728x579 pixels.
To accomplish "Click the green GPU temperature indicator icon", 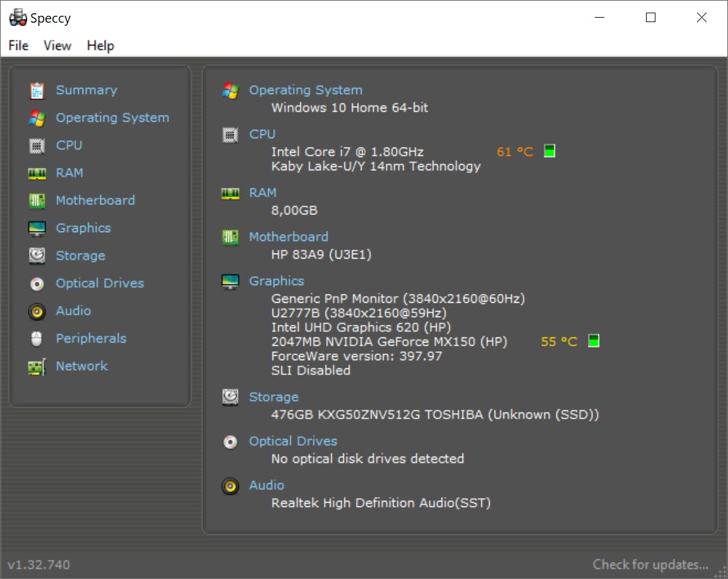I will [x=594, y=341].
